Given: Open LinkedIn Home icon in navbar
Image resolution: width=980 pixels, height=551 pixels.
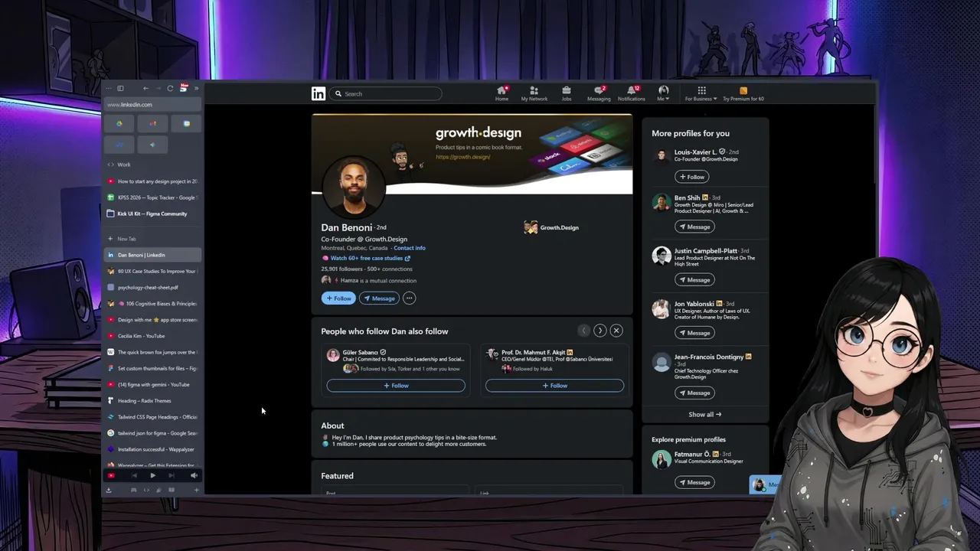Looking at the screenshot, I should click(501, 90).
